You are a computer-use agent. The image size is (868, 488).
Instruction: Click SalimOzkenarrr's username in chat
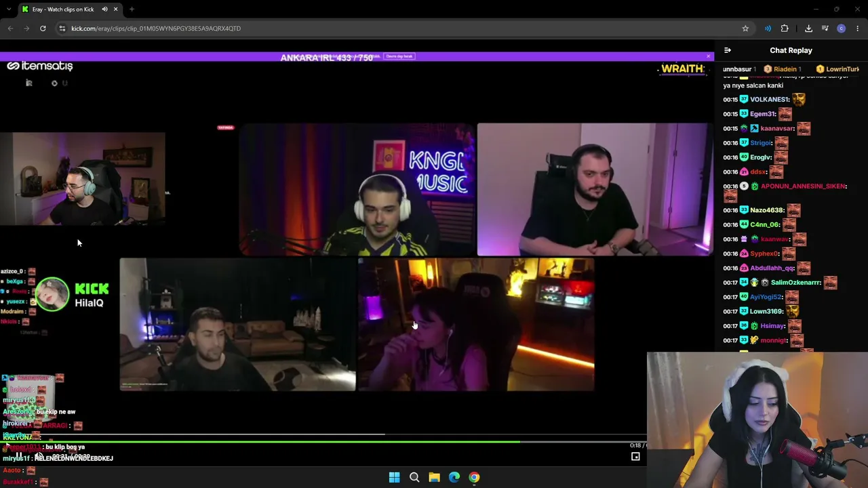(x=796, y=283)
